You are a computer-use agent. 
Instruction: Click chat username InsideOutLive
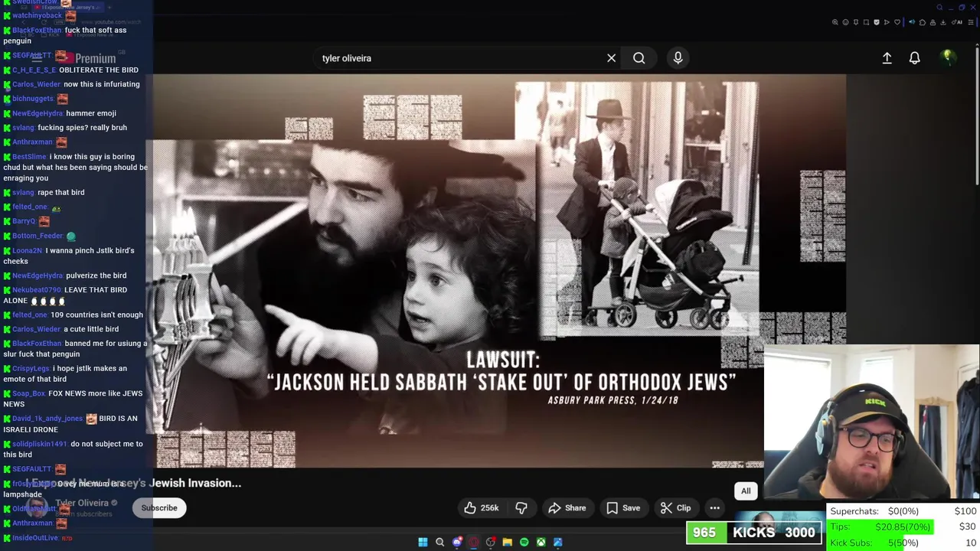coord(35,538)
